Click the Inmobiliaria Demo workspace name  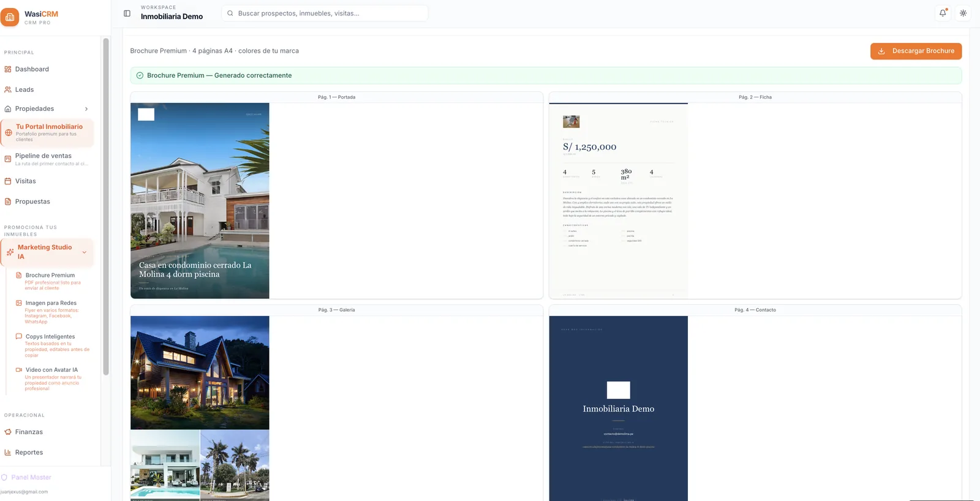(x=171, y=17)
